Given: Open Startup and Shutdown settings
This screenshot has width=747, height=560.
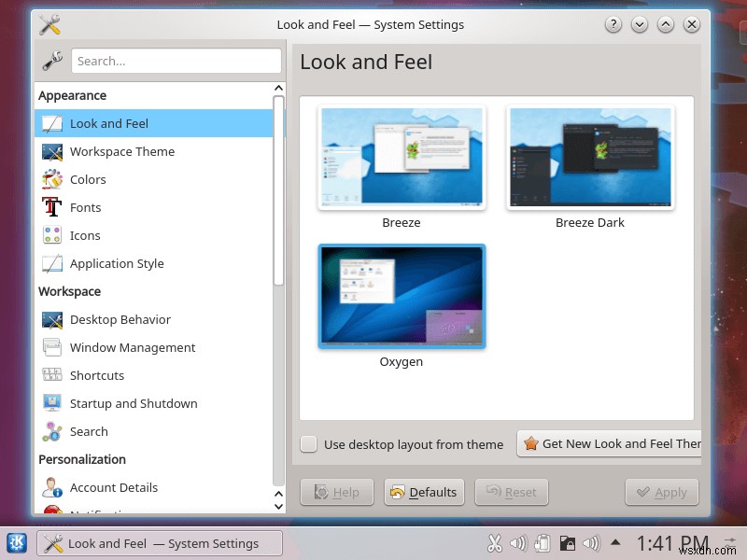Looking at the screenshot, I should coord(134,403).
